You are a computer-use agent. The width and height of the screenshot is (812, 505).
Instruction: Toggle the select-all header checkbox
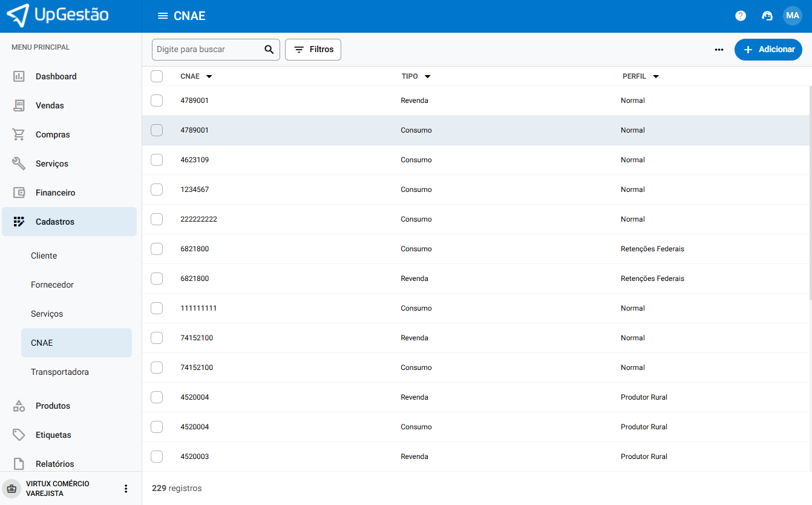[157, 76]
